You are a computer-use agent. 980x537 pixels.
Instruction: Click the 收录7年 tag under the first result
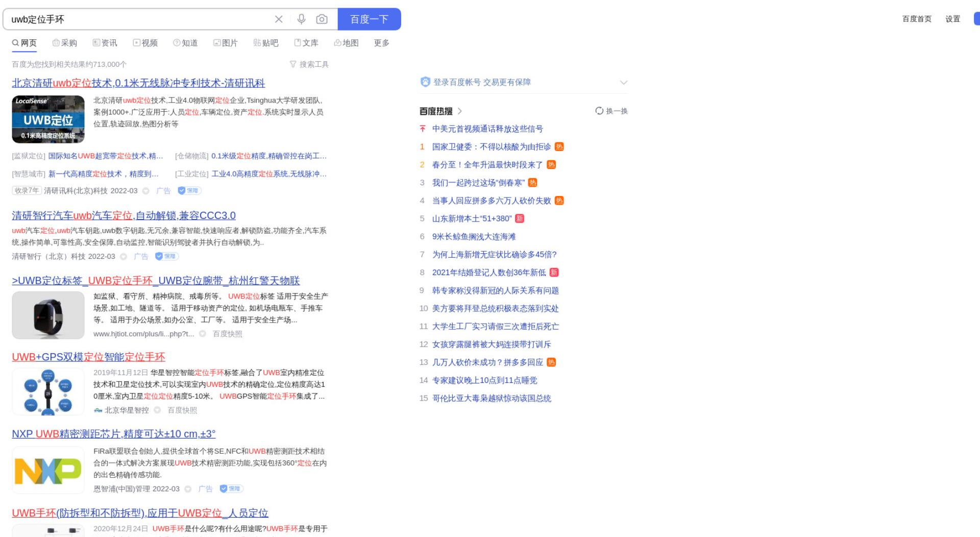click(27, 190)
